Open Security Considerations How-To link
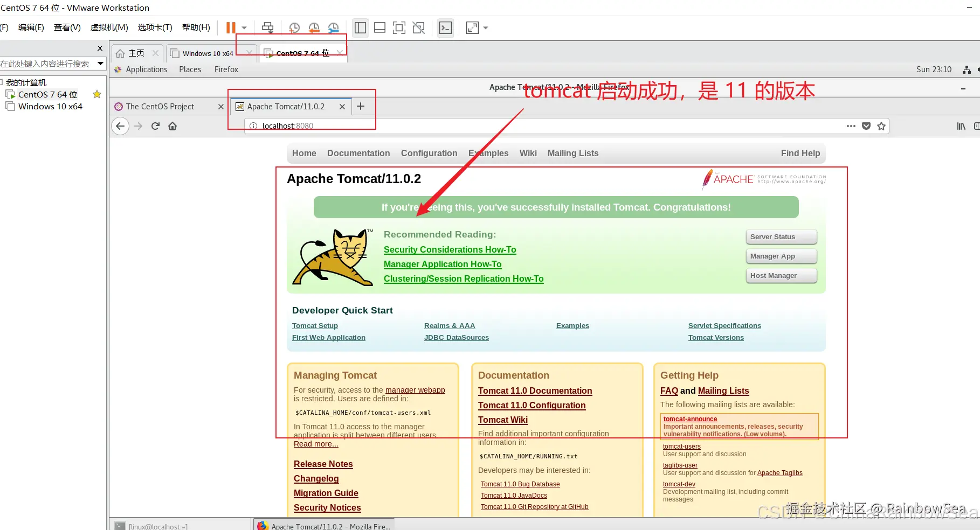The width and height of the screenshot is (980, 530). 450,249
